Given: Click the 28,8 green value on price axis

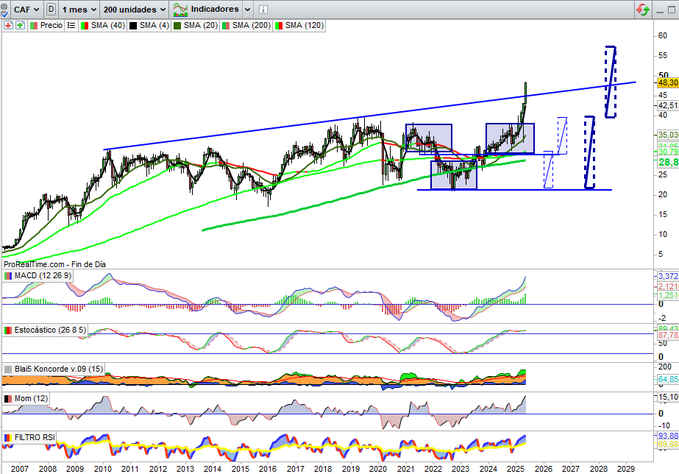Looking at the screenshot, I should coord(668,162).
